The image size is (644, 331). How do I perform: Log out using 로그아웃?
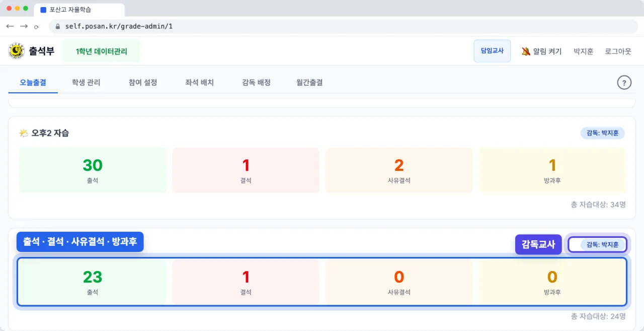coord(618,51)
